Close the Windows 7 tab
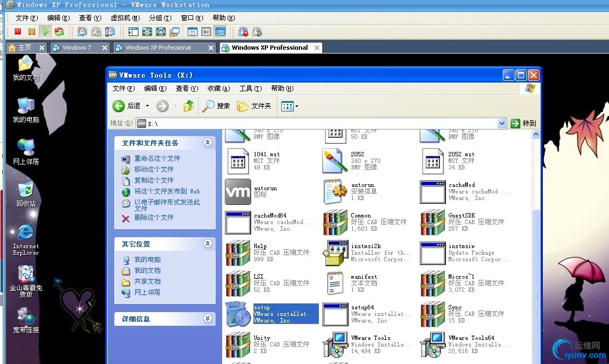This screenshot has width=609, height=364. pos(105,48)
